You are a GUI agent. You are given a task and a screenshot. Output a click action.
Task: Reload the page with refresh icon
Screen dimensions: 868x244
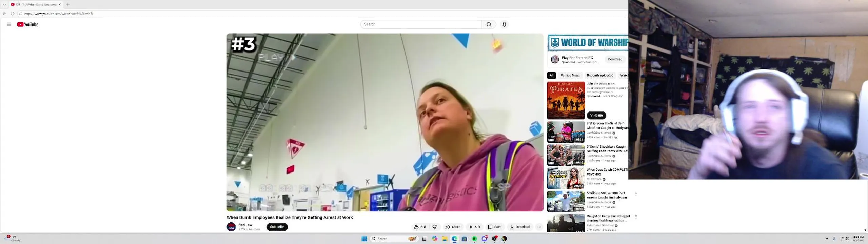pyautogui.click(x=13, y=14)
